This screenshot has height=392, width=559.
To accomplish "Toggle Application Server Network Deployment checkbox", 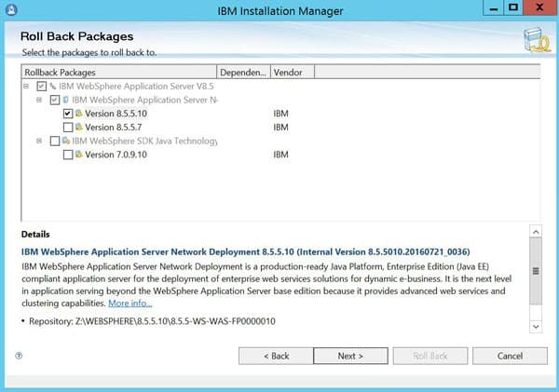I will click(55, 100).
